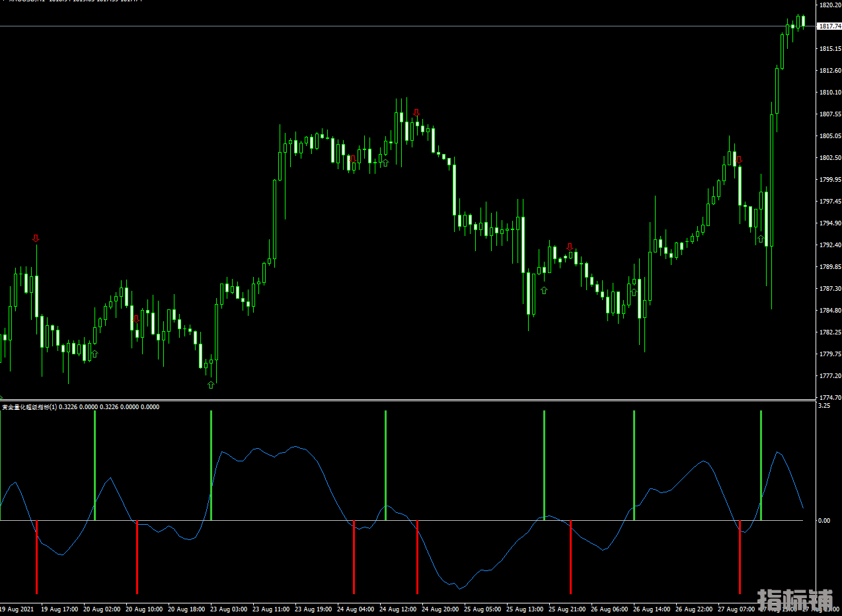The height and width of the screenshot is (616, 842).
Task: Select the last green signal bar on 27 Aug
Action: coord(761,465)
